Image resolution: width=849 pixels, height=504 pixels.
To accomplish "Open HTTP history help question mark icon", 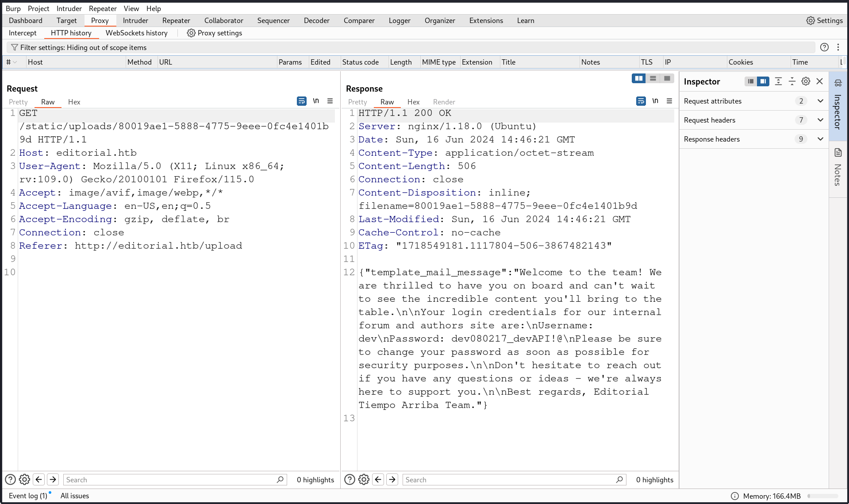I will [824, 47].
